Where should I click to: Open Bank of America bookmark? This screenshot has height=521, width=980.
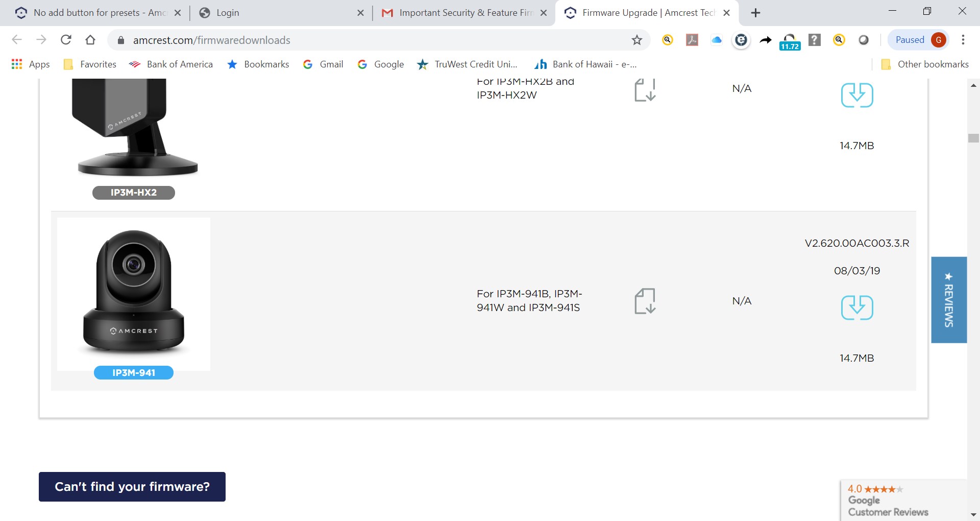pos(171,64)
